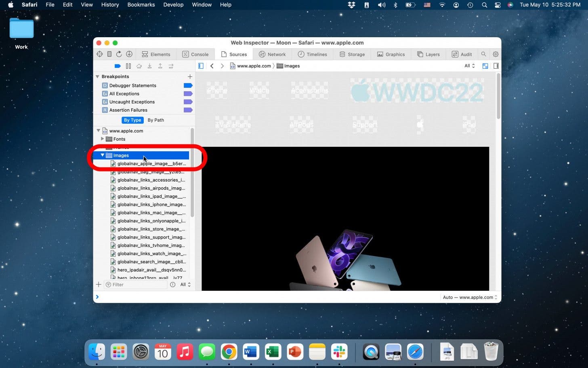Collapse the www.apple.com tree node

tap(98, 131)
